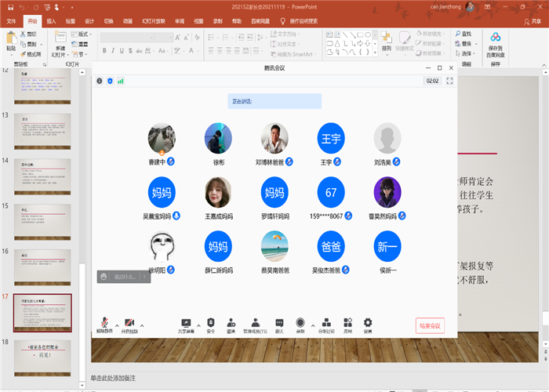The width and height of the screenshot is (549, 392).
Task: Open the Invite participants icon
Action: click(x=231, y=325)
